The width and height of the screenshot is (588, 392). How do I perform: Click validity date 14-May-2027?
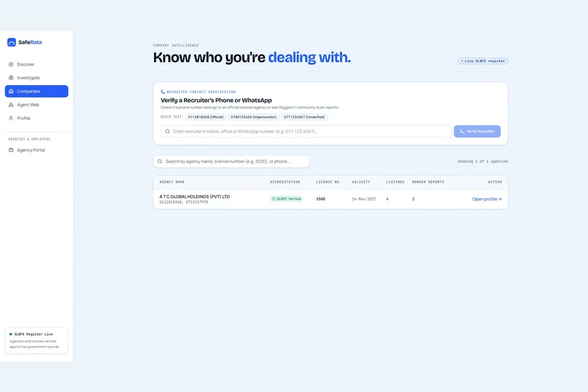tap(364, 199)
